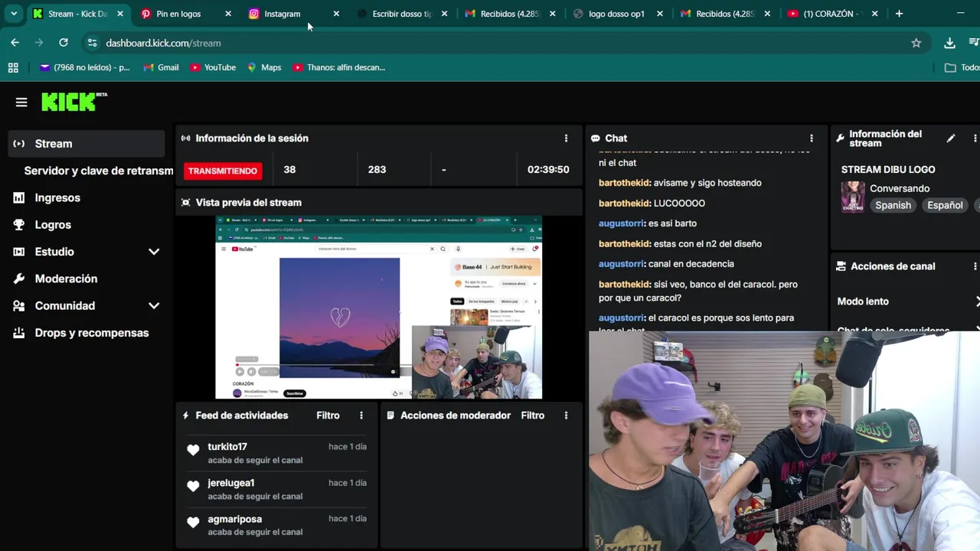View site information icon in address bar
980x551 pixels.
click(x=92, y=43)
